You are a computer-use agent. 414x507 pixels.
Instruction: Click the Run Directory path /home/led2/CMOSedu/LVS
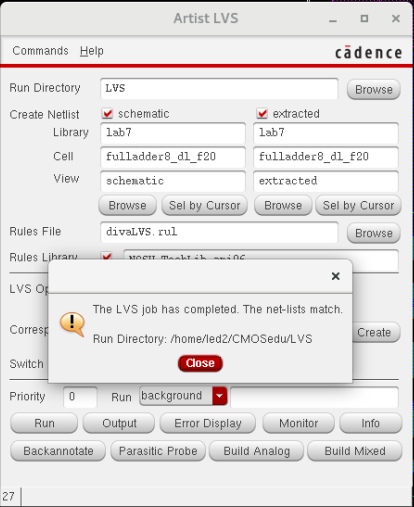pos(241,339)
